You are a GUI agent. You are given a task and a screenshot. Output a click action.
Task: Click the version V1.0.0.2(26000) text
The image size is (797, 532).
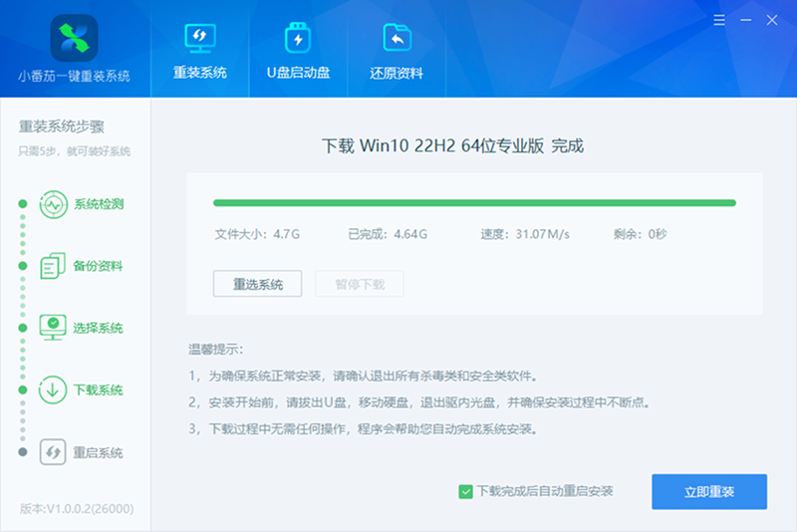[x=77, y=509]
